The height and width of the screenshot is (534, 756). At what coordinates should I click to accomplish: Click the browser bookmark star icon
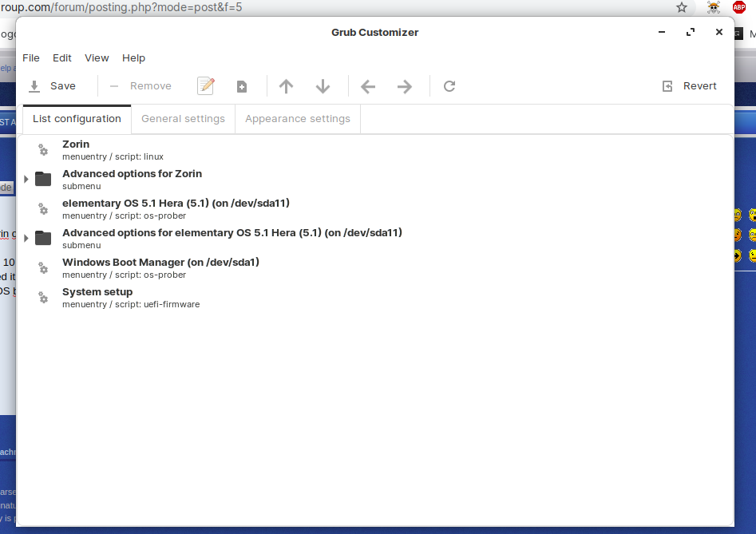coord(681,7)
